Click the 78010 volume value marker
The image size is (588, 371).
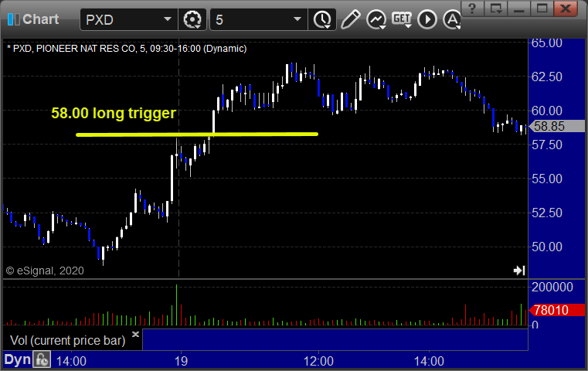pyautogui.click(x=556, y=310)
